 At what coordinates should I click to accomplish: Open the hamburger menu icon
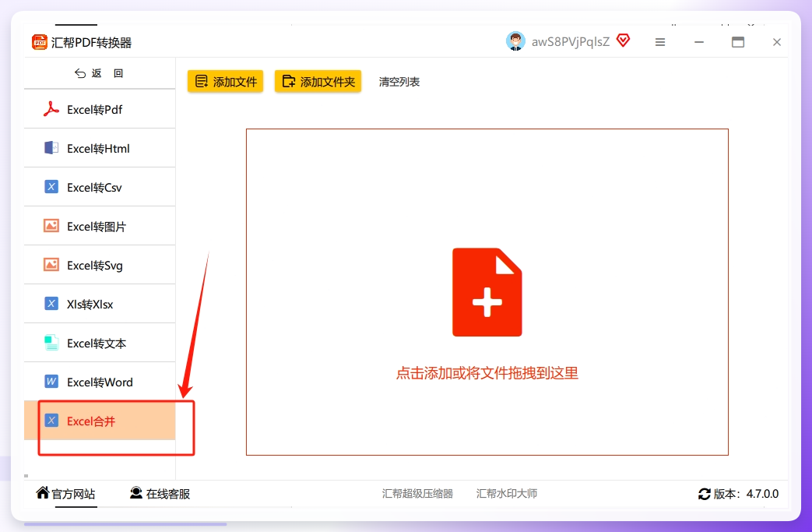click(659, 42)
